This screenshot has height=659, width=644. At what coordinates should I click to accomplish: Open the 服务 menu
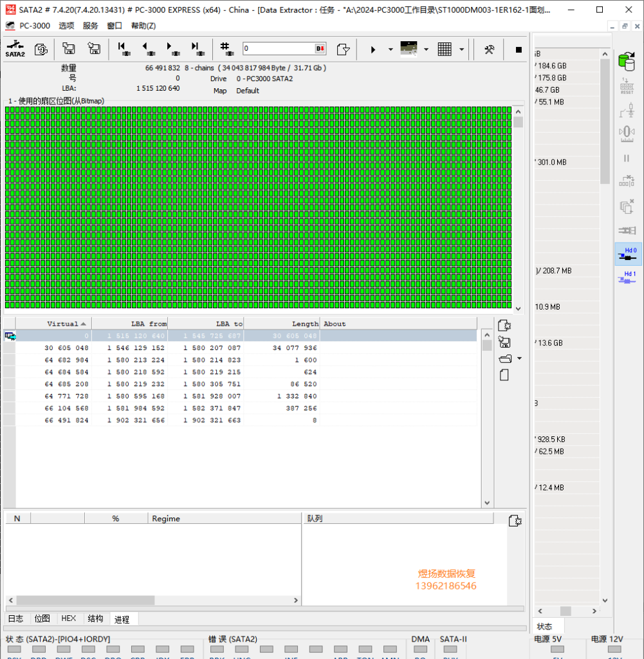pyautogui.click(x=90, y=26)
